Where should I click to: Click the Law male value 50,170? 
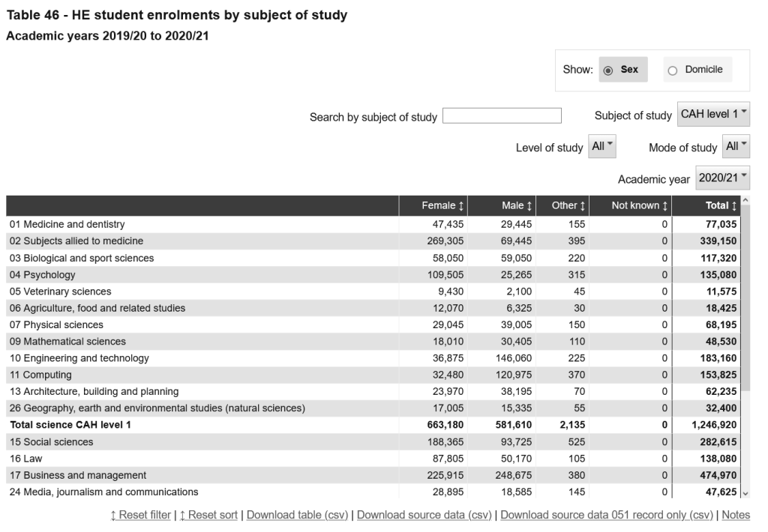coord(516,458)
